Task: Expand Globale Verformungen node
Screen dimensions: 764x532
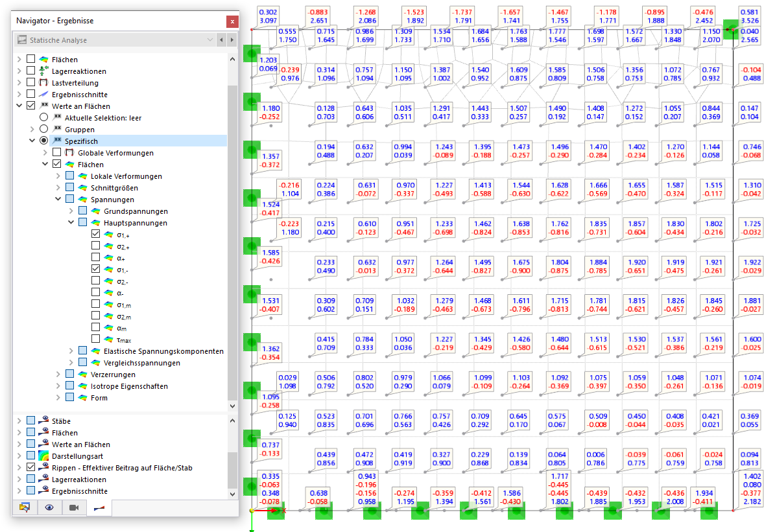Action: [x=45, y=152]
